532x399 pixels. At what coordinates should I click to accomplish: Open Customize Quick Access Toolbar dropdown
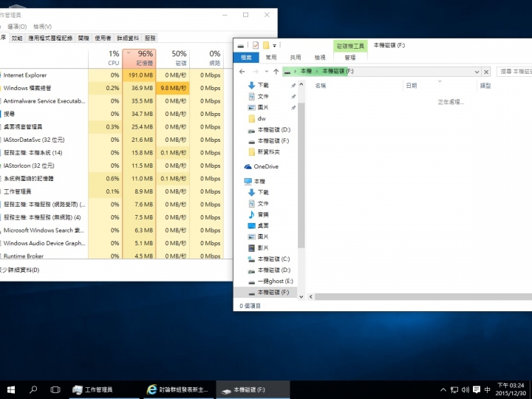pos(274,46)
